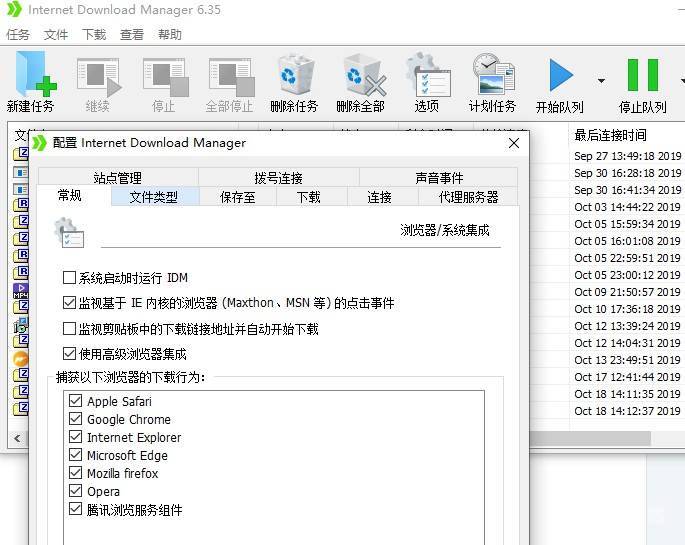Select the MP4 video file icon in list
The image size is (685, 545).
tap(21, 290)
